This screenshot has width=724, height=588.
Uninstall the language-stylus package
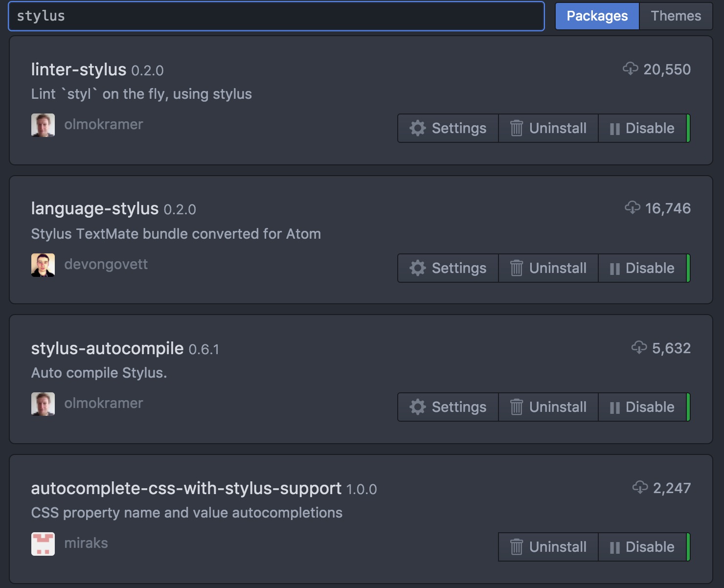point(548,268)
